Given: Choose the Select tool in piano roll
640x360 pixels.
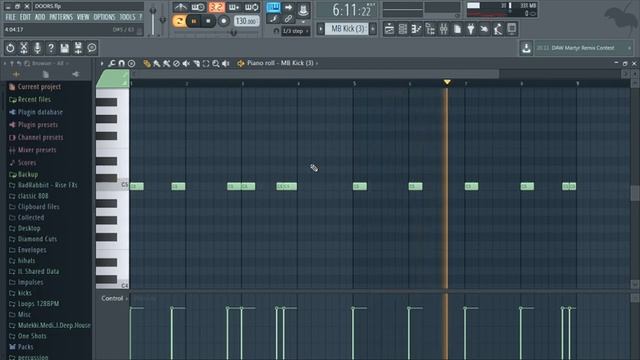Looking at the screenshot, I should click(x=206, y=63).
